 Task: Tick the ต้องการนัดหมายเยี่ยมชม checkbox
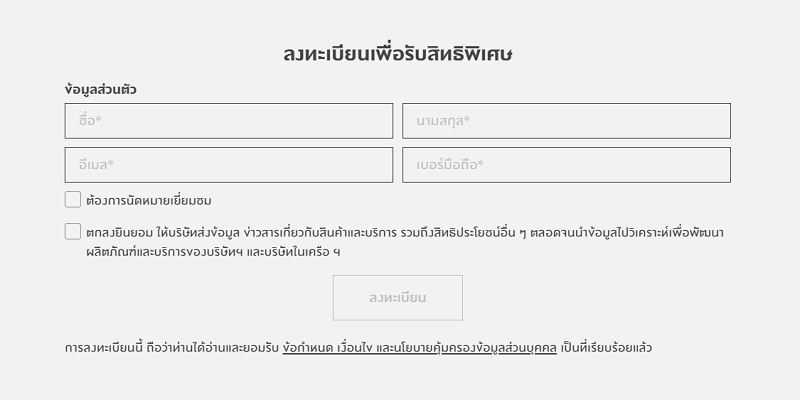73,200
